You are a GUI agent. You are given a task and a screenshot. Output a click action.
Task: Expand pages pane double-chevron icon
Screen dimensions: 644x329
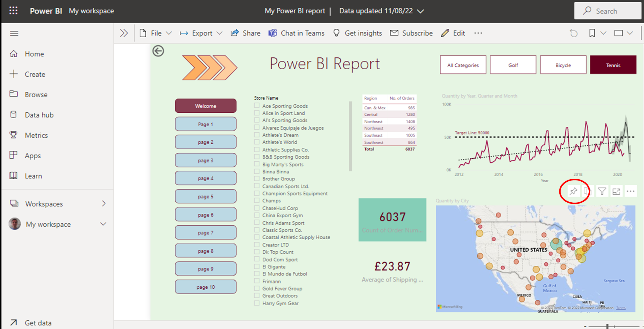coord(124,33)
